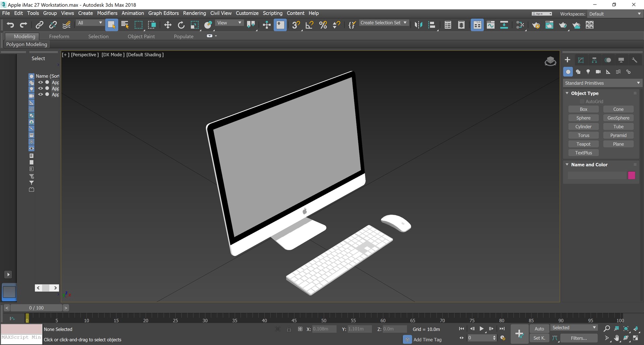This screenshot has width=644, height=345.
Task: Toggle Auto Key mode button
Action: point(539,329)
